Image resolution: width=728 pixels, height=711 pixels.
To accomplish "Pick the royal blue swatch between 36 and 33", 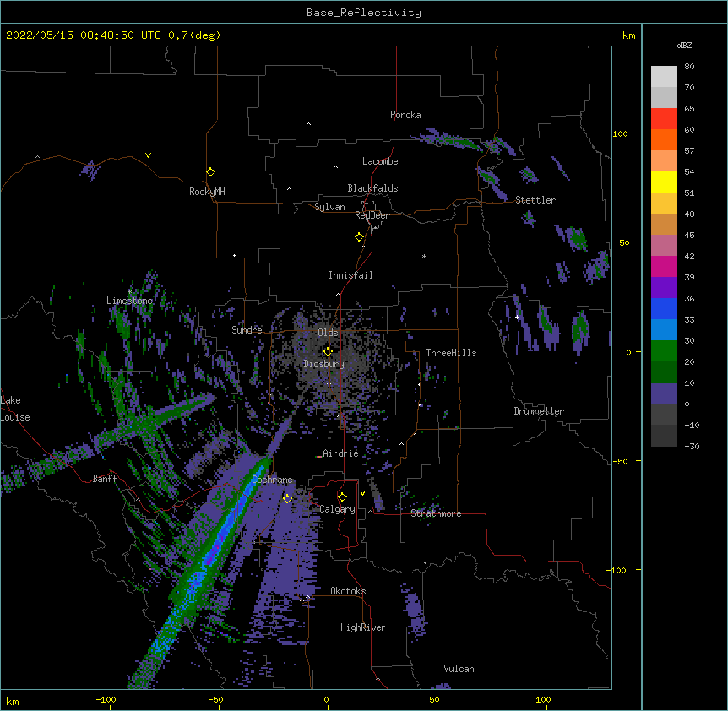I will tap(664, 308).
